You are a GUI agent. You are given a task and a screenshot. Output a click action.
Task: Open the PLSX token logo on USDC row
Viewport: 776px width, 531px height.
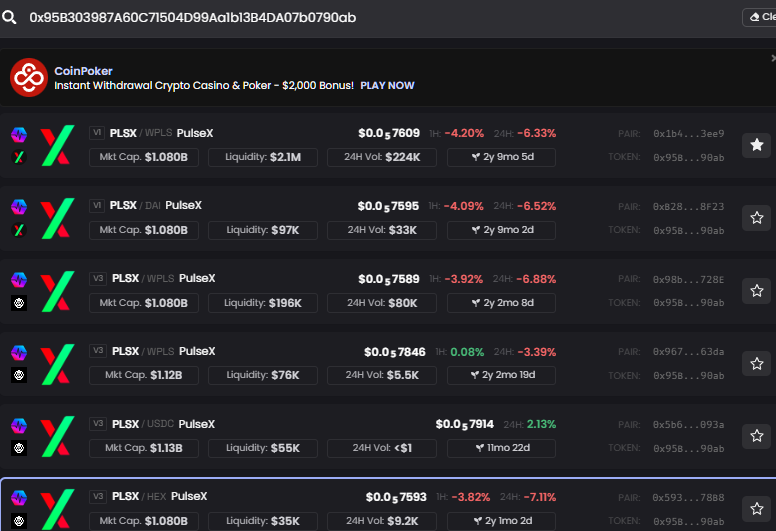[57, 436]
